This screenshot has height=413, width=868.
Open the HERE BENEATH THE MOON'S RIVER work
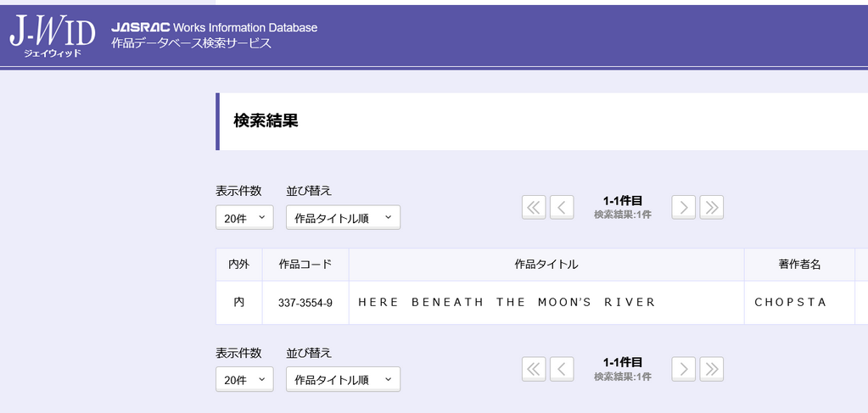coord(507,303)
